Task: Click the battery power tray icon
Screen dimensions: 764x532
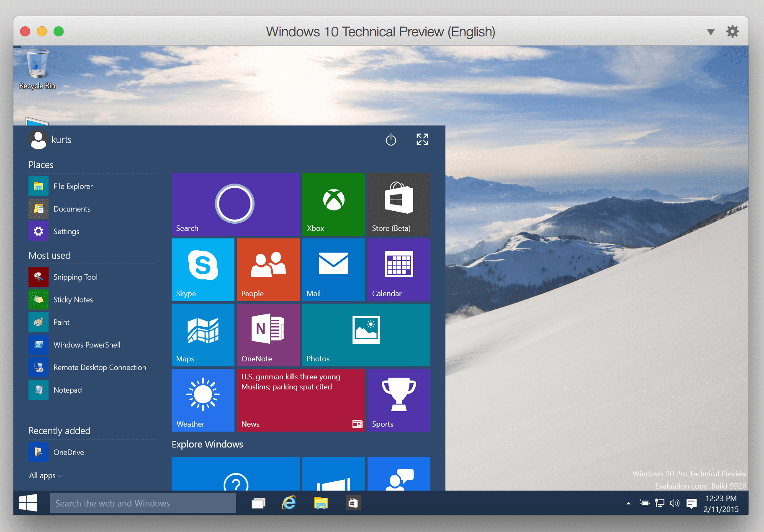Action: tap(644, 503)
